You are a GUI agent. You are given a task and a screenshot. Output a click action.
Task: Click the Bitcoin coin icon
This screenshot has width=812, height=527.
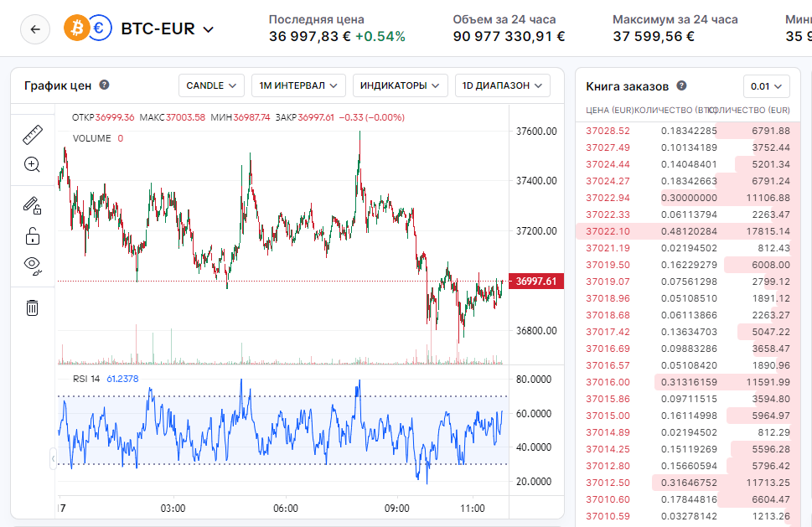tap(76, 28)
